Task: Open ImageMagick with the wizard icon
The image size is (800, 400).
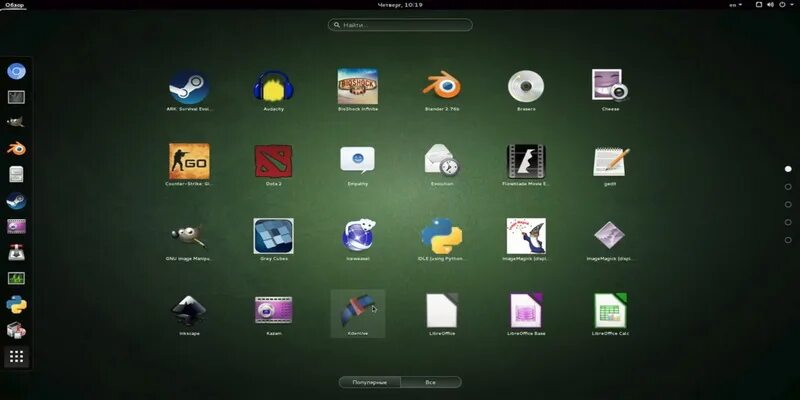Action: tap(526, 236)
